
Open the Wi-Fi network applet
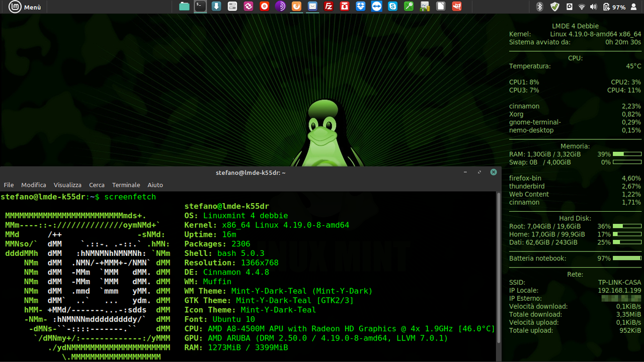582,7
